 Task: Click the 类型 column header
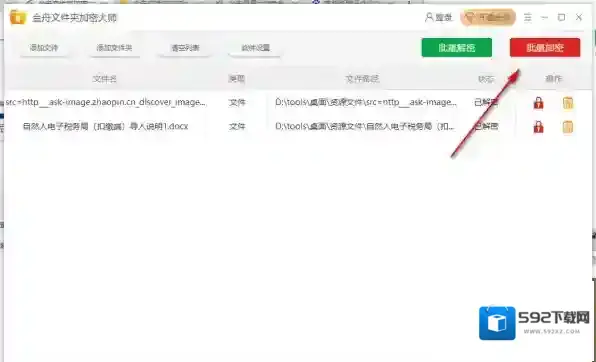point(236,79)
